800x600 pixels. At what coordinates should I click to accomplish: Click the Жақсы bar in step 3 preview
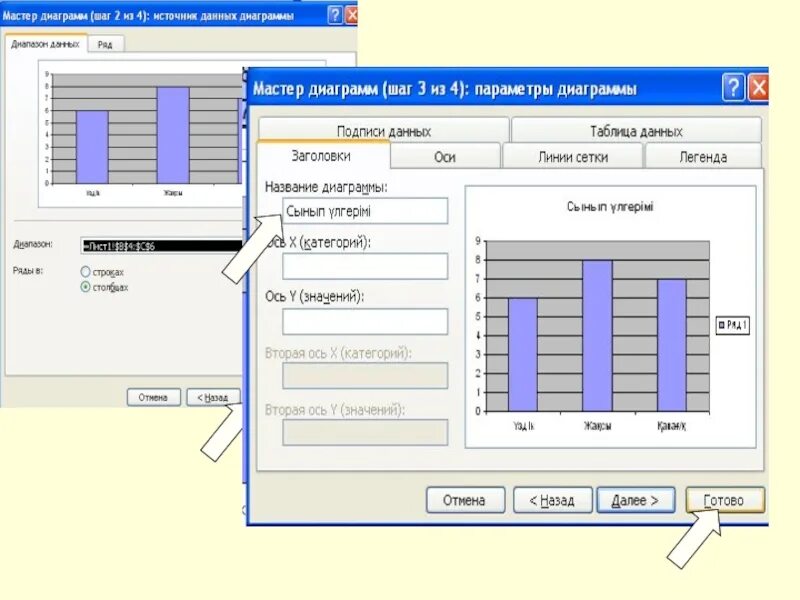(x=597, y=335)
